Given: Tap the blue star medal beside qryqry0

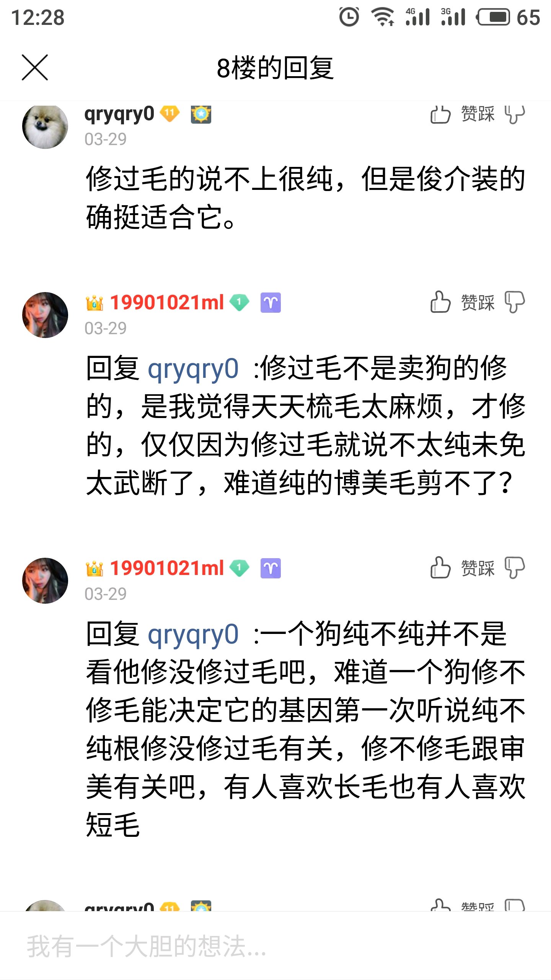Looking at the screenshot, I should tap(201, 114).
